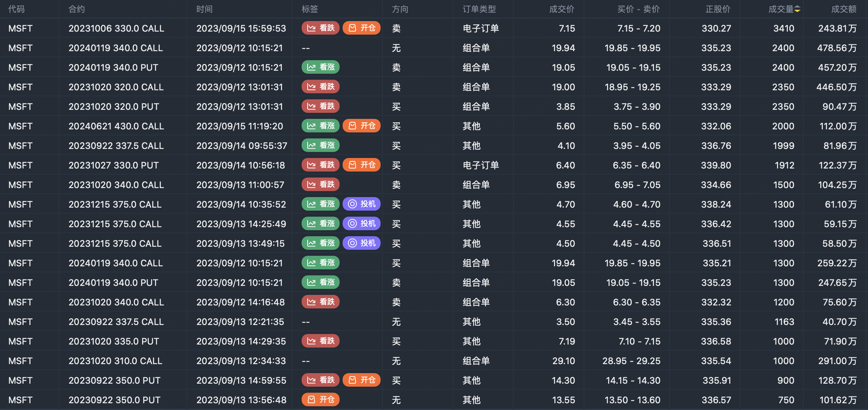Click the 看涨 tag on the 20240621 430.0 CALL row
Viewport: 868px width, 410px height.
[320, 126]
